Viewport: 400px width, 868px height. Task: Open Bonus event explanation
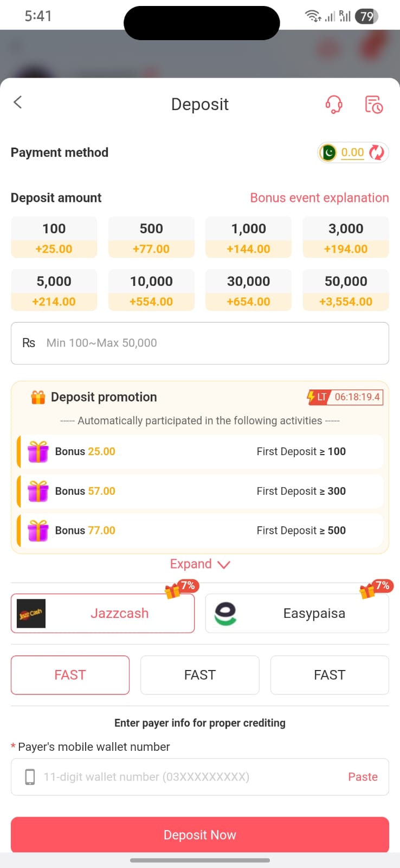point(319,197)
